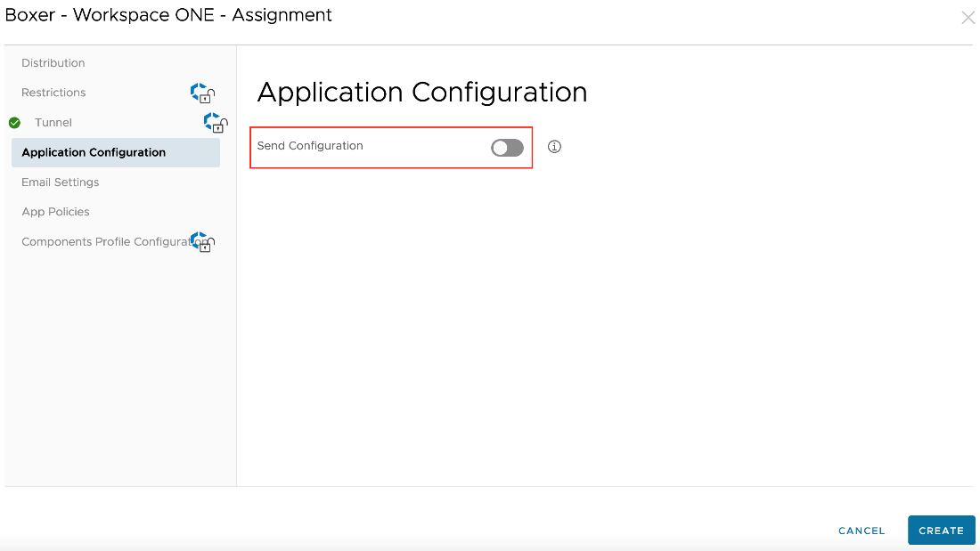Go to the Restrictions section
980x551 pixels.
coord(53,93)
